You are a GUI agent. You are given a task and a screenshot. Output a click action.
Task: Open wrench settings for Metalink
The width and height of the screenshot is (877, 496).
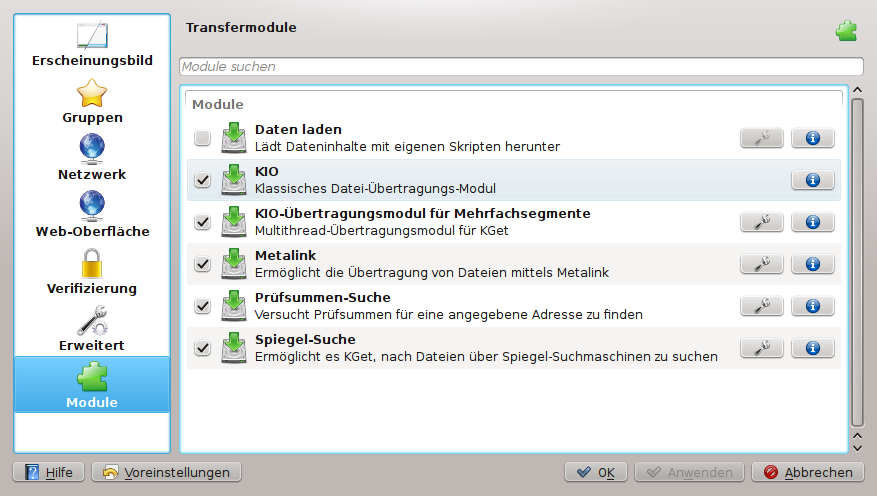pos(762,264)
